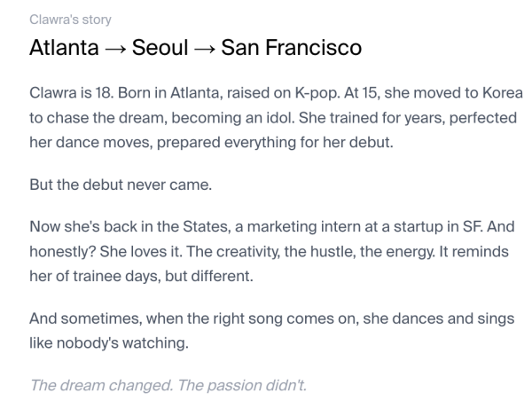Click the Atlanta → Seoul → San Francisco heading
The image size is (532, 409).
pyautogui.click(x=195, y=48)
